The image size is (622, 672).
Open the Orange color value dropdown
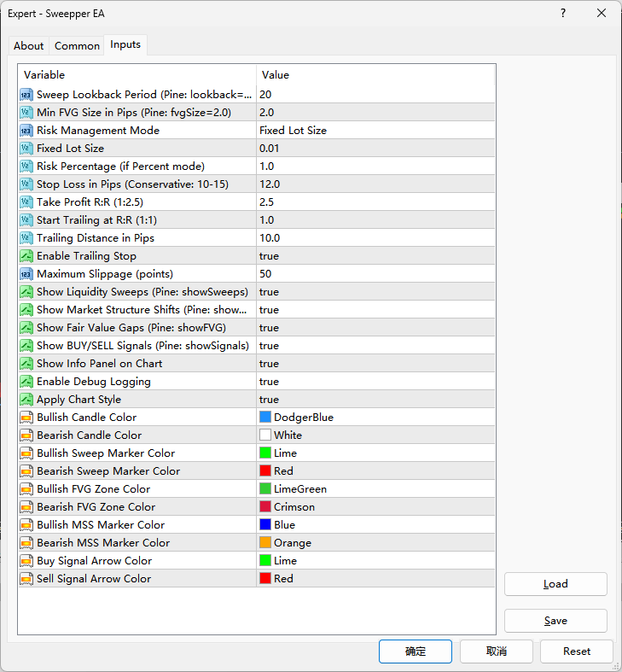375,543
